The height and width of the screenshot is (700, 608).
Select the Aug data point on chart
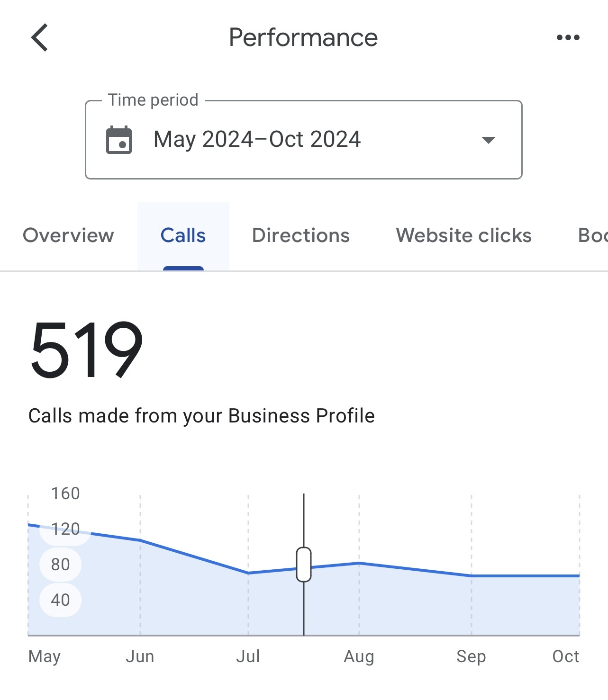(x=359, y=563)
